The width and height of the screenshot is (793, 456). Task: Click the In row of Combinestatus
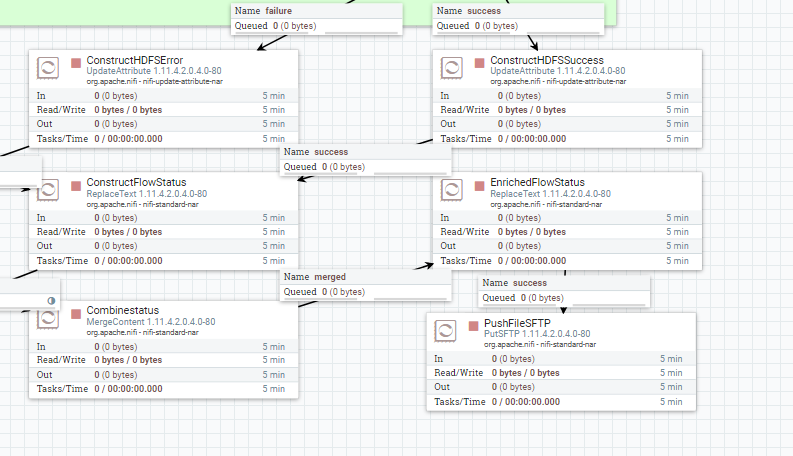(163, 347)
